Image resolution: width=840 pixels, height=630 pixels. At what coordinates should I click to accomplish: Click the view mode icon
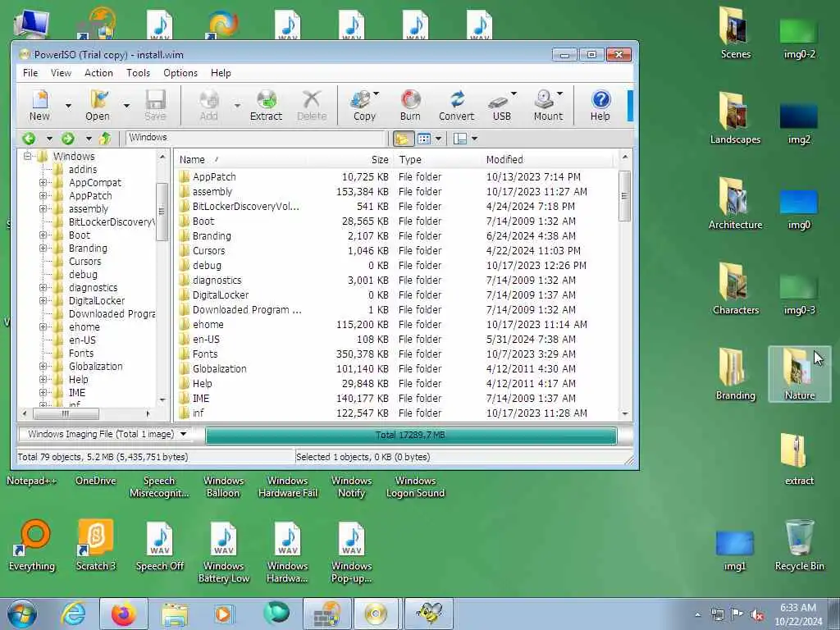424,139
